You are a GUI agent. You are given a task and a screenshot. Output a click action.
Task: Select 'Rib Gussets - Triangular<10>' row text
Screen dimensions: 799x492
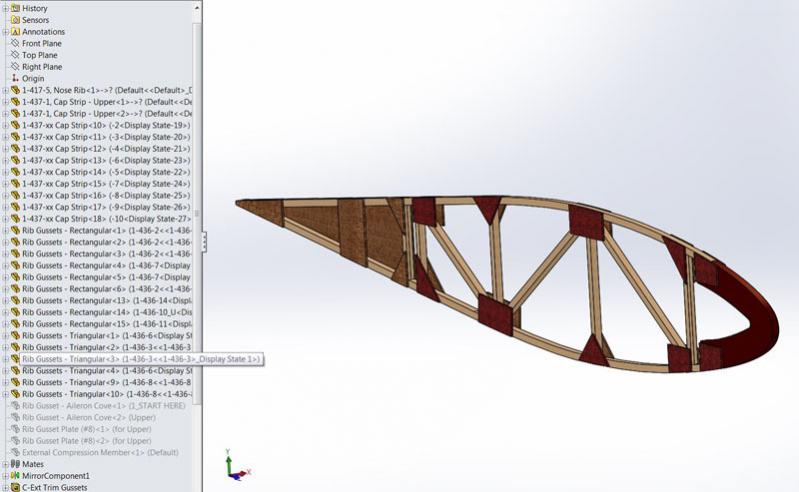pos(107,394)
